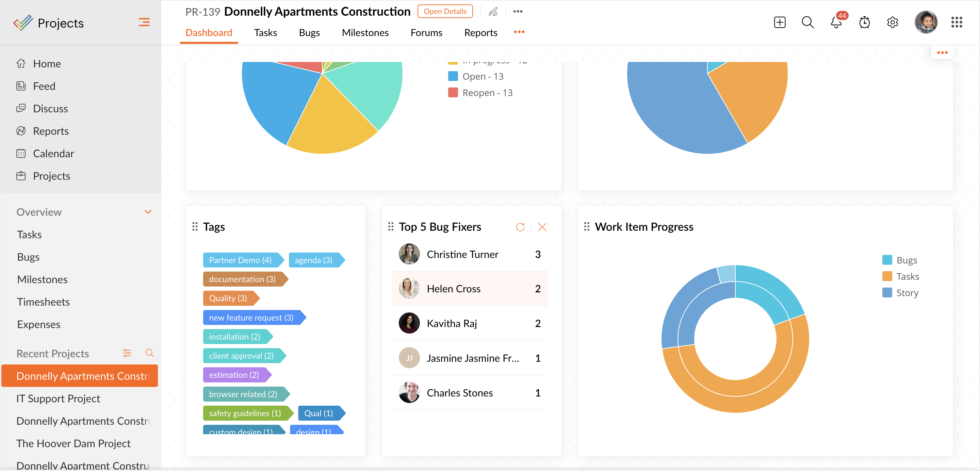
Task: Collapse the Overview section chevron
Action: click(x=148, y=212)
